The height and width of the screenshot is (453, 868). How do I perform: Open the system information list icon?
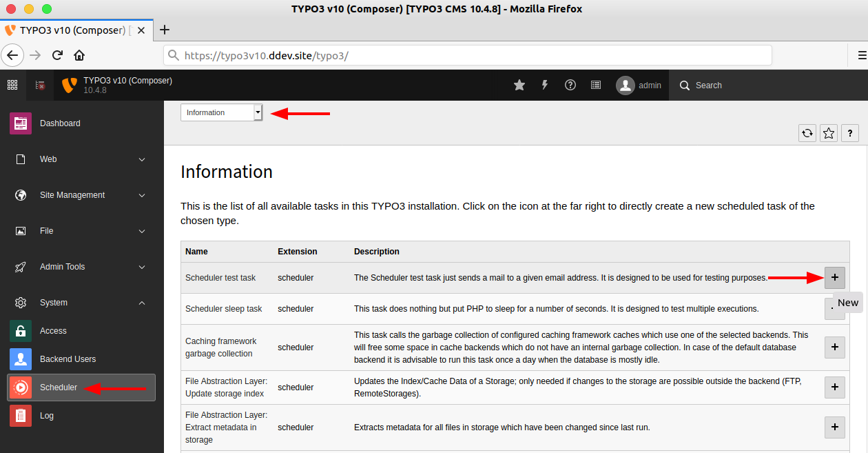(x=595, y=84)
